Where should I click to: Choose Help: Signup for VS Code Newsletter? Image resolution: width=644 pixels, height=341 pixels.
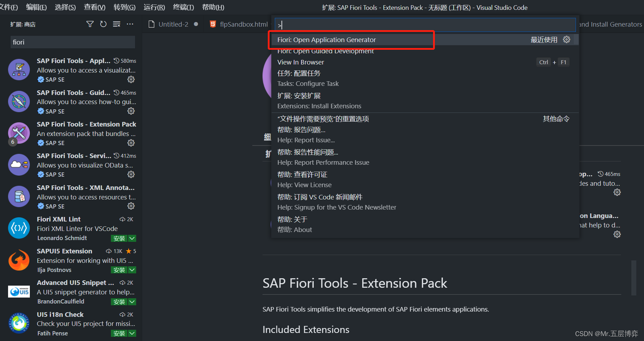point(425,202)
